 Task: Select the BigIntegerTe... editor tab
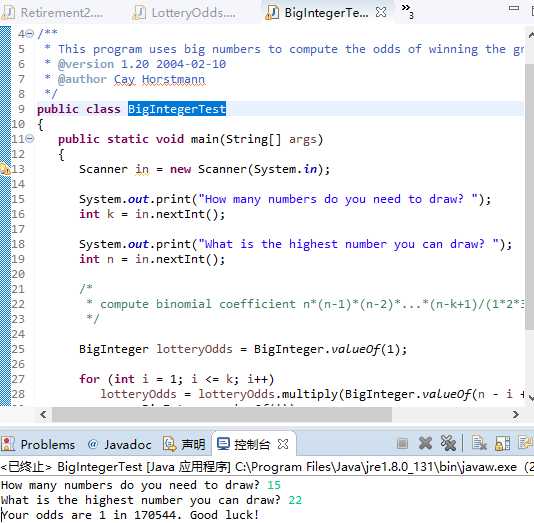coord(317,13)
